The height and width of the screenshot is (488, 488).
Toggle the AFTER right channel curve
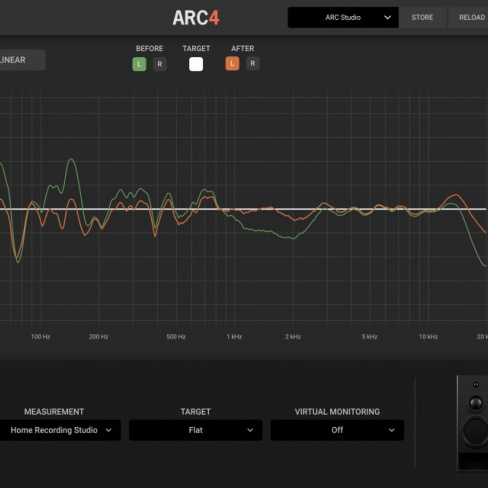click(253, 64)
